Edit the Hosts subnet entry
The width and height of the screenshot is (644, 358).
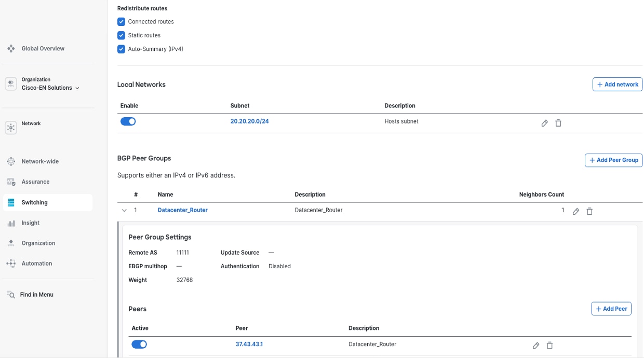coord(544,123)
